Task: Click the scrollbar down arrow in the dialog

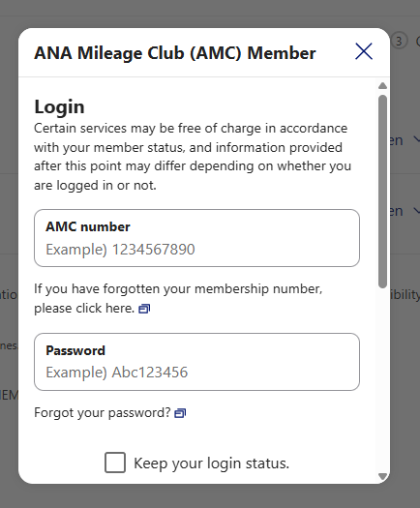Action: tap(382, 476)
